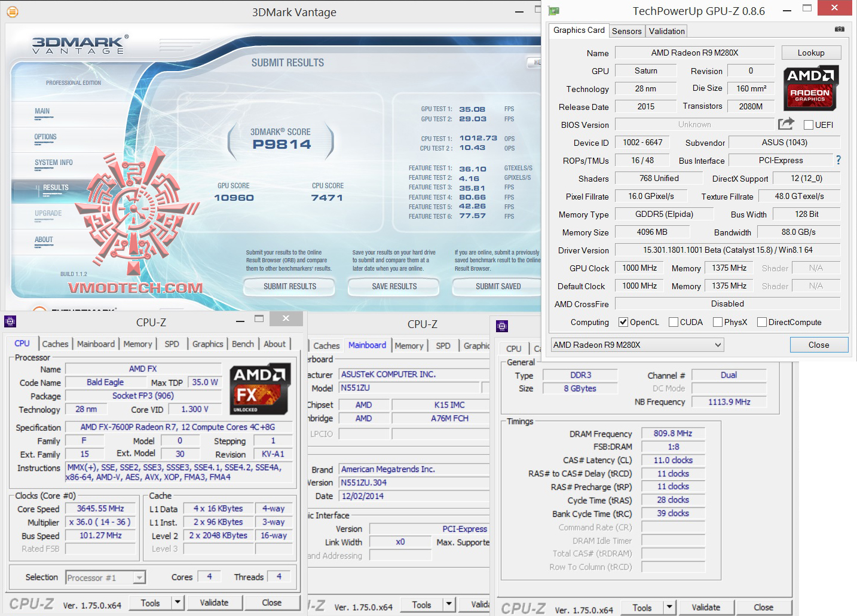The height and width of the screenshot is (616, 857).
Task: Click the CPU Specification field
Action: click(x=178, y=427)
